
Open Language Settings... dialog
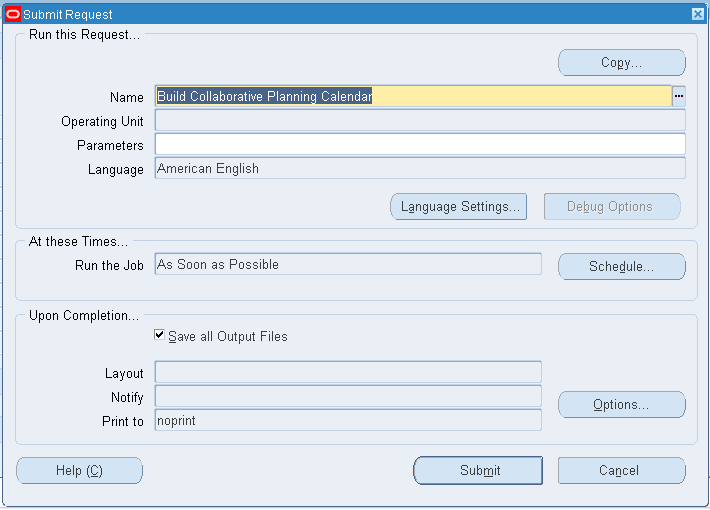(459, 207)
